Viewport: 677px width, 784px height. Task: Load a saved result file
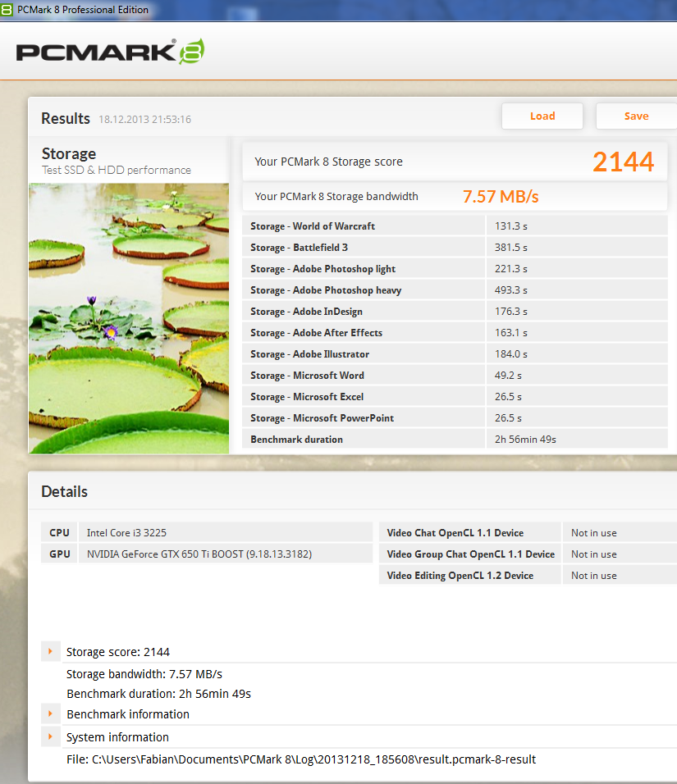(542, 116)
